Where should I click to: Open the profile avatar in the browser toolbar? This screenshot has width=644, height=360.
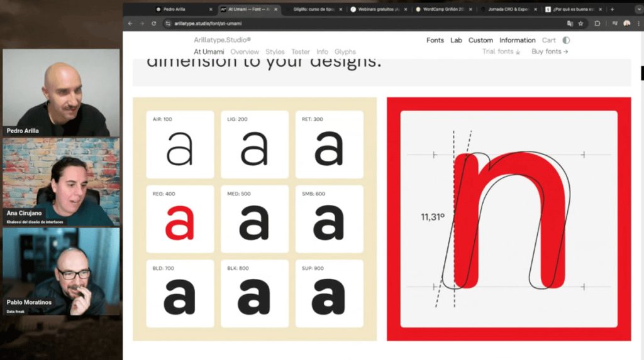pos(626,23)
